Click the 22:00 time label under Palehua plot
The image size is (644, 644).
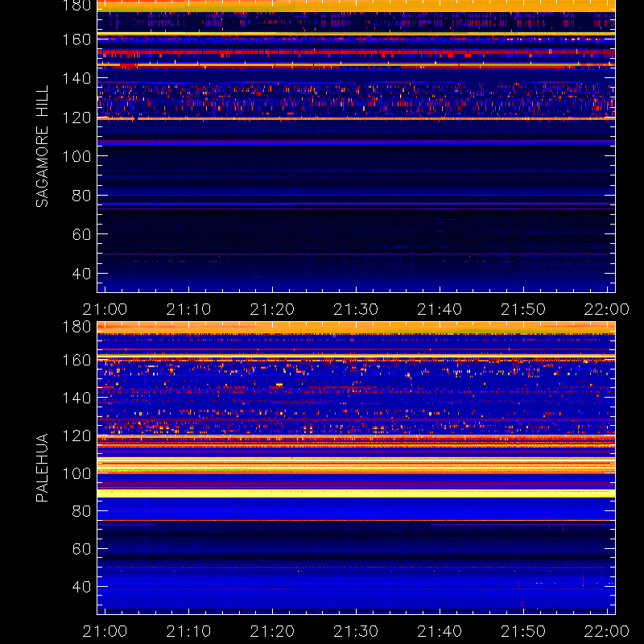607,631
